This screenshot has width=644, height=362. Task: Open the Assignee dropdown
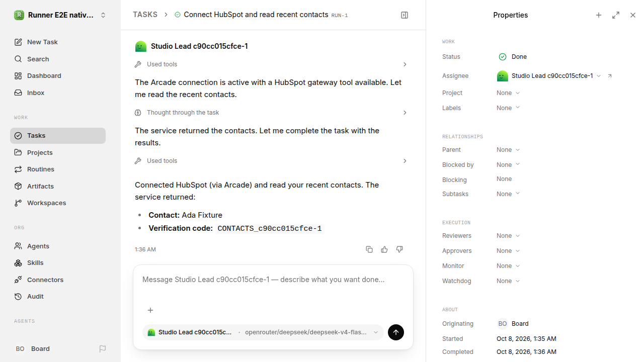[x=549, y=76]
